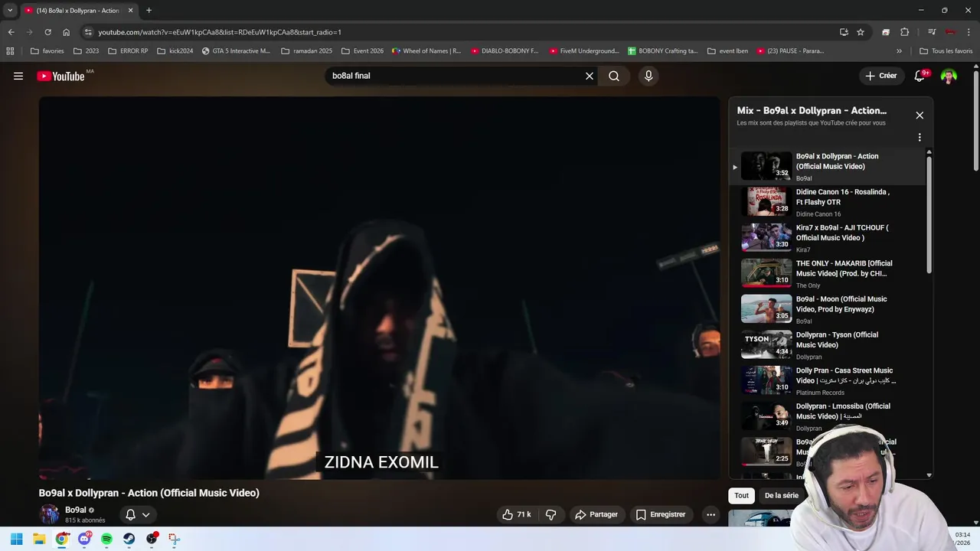The width and height of the screenshot is (980, 551).
Task: Select the De la série chip
Action: coord(781,495)
